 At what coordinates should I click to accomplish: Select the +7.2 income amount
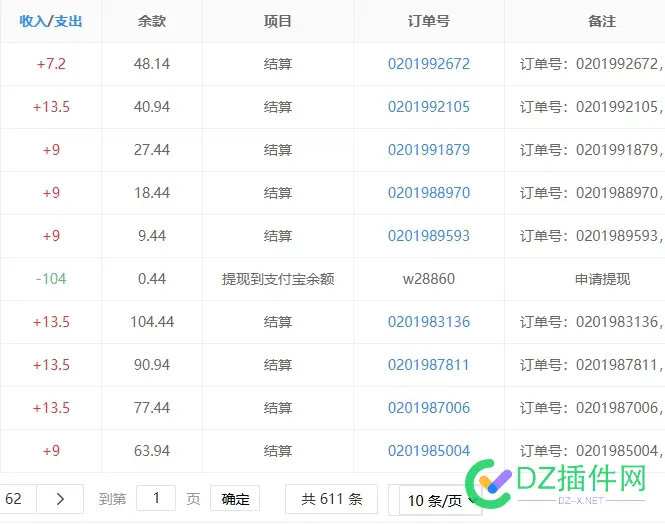tap(51, 64)
